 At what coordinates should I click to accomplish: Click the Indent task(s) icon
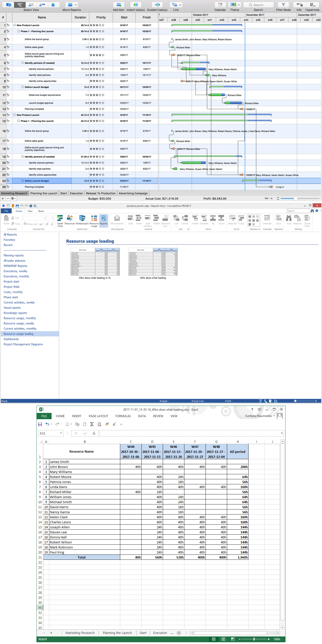point(136,5)
